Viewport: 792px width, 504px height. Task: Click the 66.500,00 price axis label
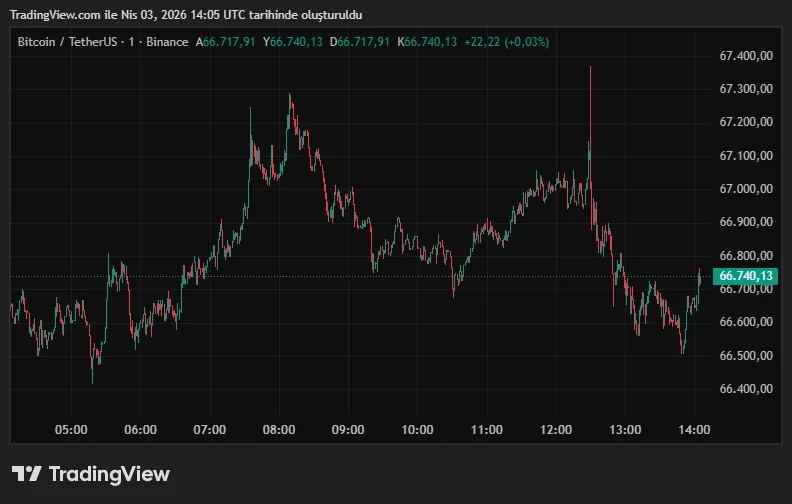pyautogui.click(x=746, y=356)
